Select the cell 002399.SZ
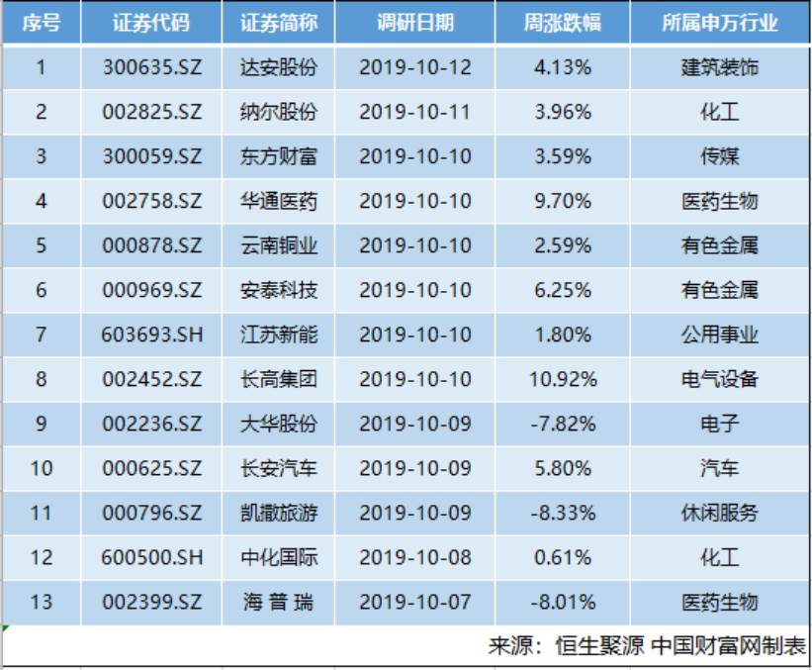This screenshot has width=812, height=670. (x=151, y=602)
